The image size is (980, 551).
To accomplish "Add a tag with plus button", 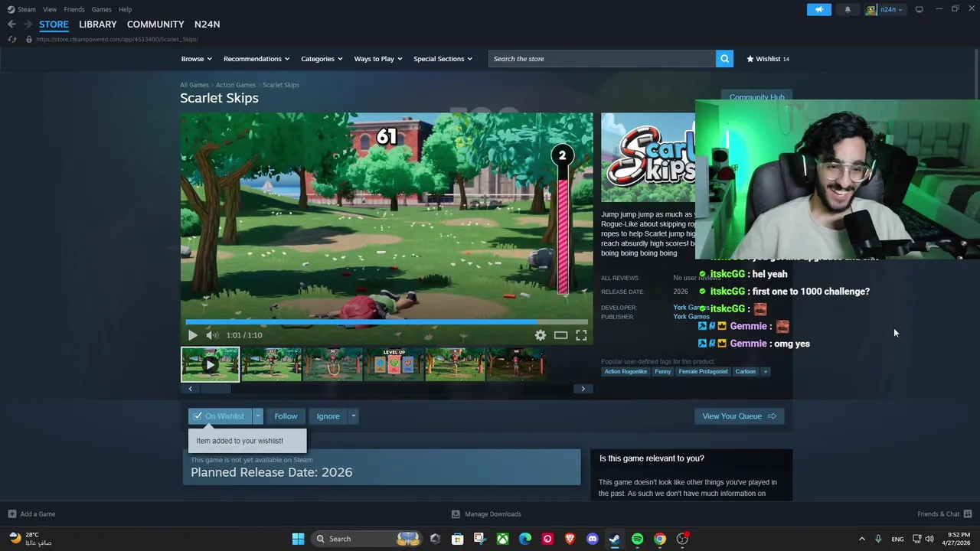I will click(x=765, y=372).
